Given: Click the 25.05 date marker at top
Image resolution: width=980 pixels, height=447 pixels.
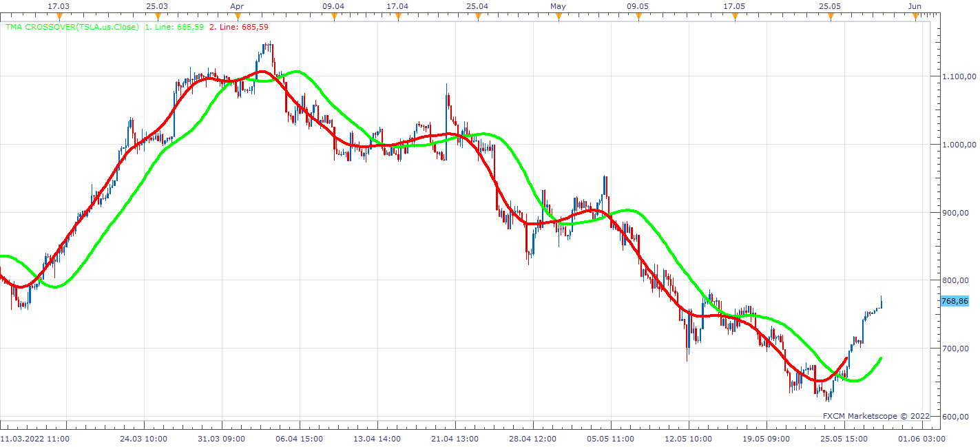Looking at the screenshot, I should pyautogui.click(x=830, y=6).
